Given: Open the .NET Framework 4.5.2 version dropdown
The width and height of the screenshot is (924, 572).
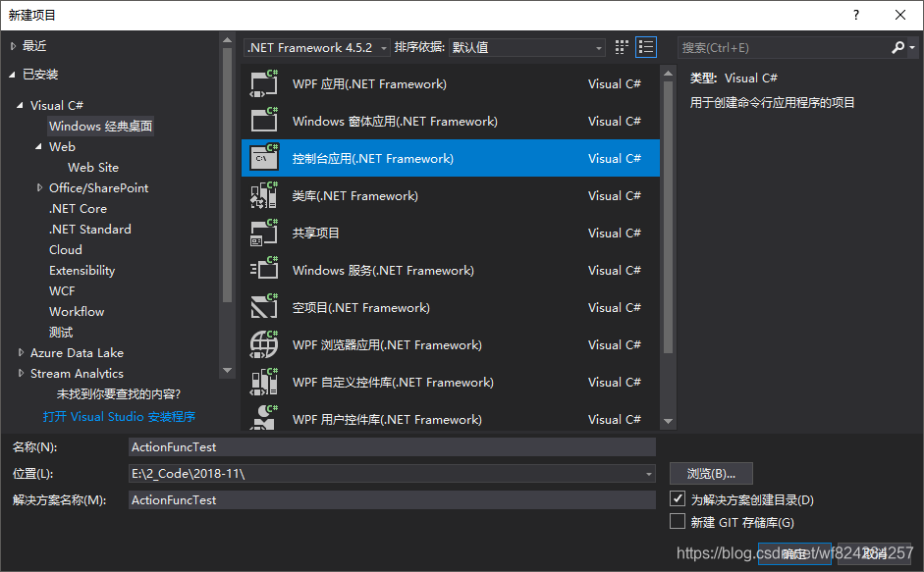Looking at the screenshot, I should [317, 47].
